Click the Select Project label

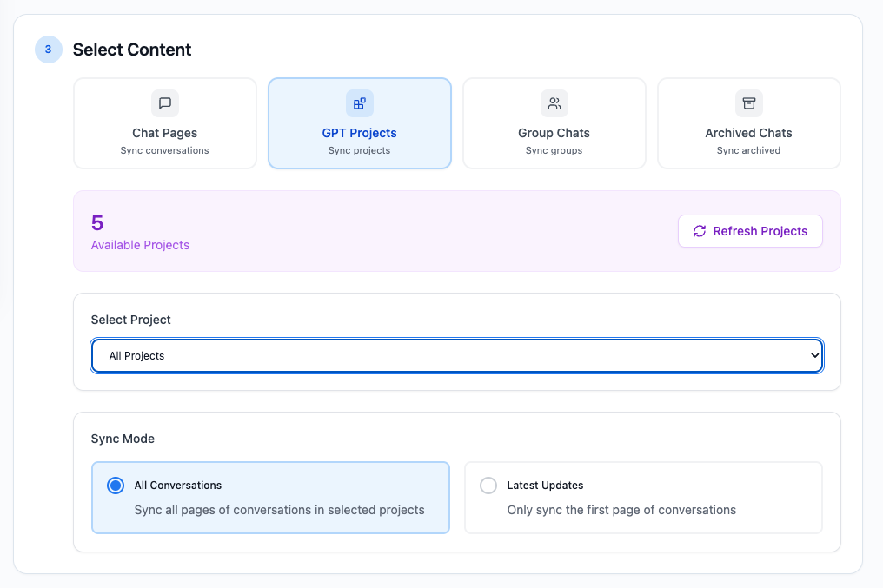click(x=130, y=320)
